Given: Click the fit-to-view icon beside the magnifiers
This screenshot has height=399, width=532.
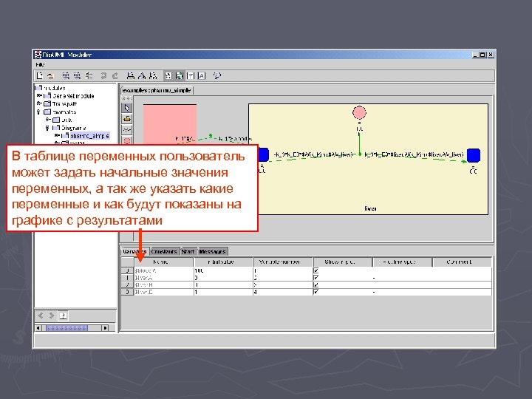Looking at the screenshot, I should coord(89,75).
